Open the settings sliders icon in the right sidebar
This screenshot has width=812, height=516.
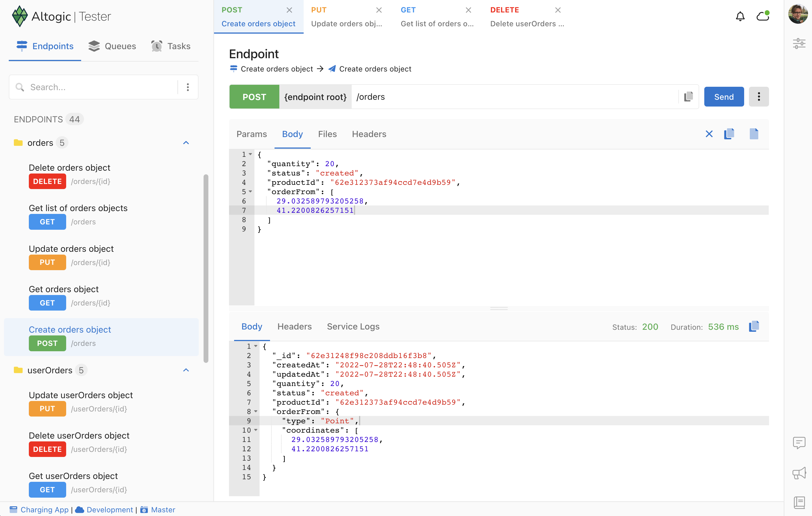tap(799, 44)
